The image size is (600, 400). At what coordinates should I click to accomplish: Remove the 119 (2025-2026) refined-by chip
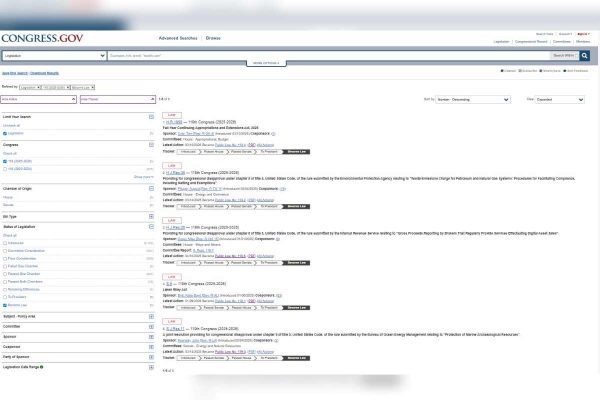[68, 87]
